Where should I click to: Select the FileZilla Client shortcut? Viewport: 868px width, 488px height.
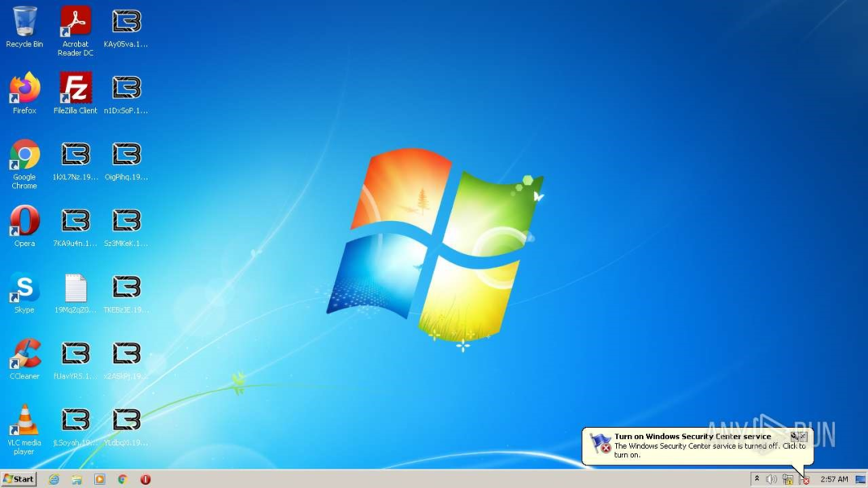coord(76,93)
